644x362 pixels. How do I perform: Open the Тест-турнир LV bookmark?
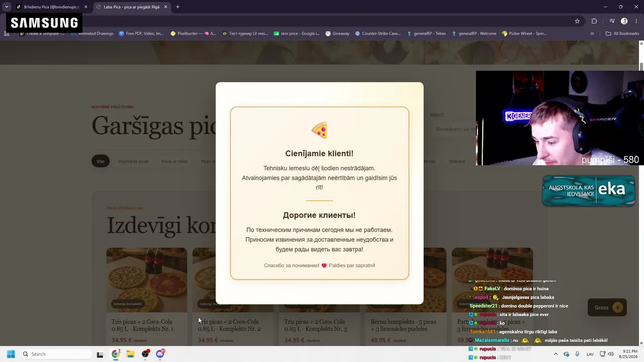[x=245, y=34]
